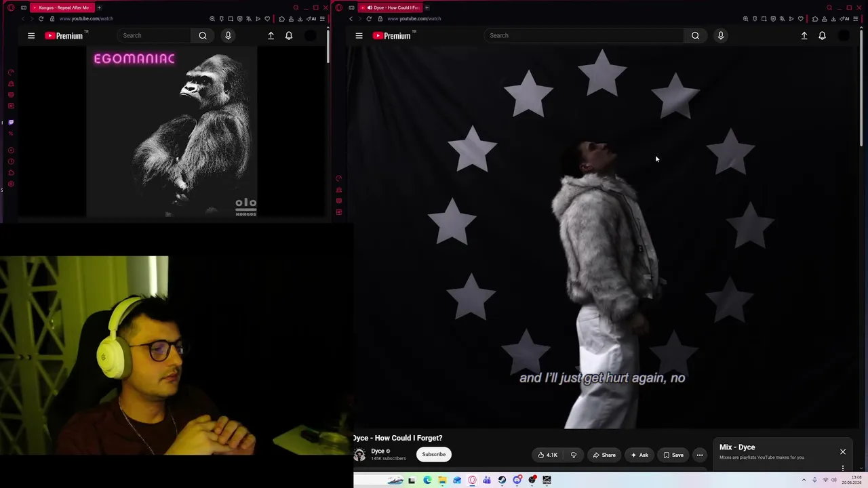Click the search magnifier in Dyce window
The height and width of the screenshot is (488, 868).
(x=695, y=35)
